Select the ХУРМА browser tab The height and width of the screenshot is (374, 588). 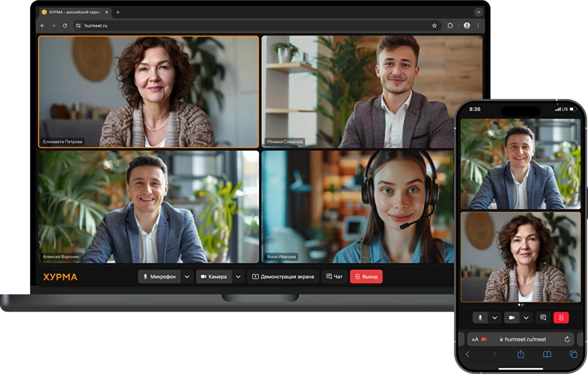[73, 12]
